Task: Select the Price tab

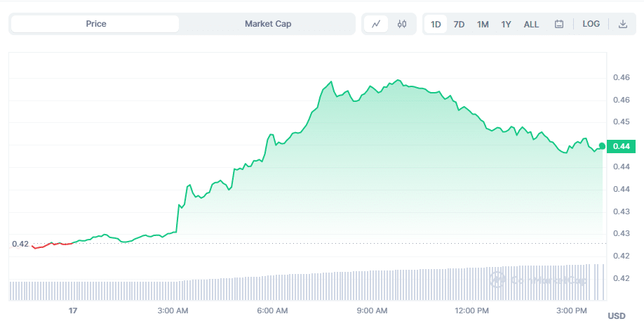Action: pos(95,24)
